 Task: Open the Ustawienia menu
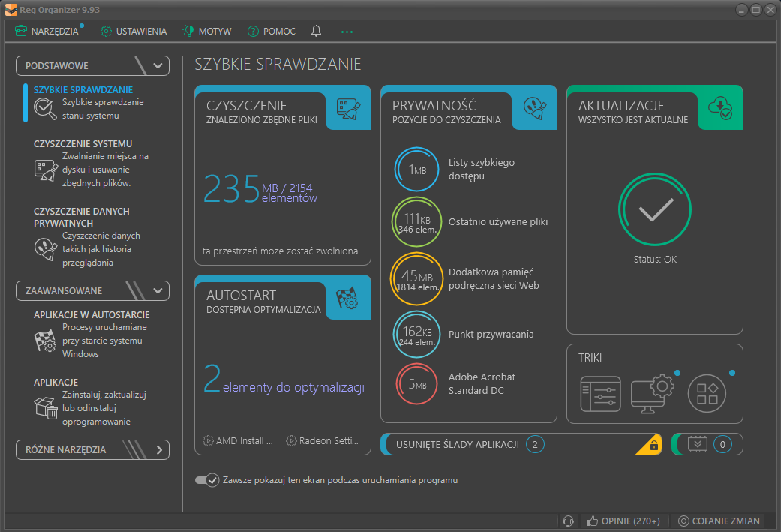click(x=134, y=32)
